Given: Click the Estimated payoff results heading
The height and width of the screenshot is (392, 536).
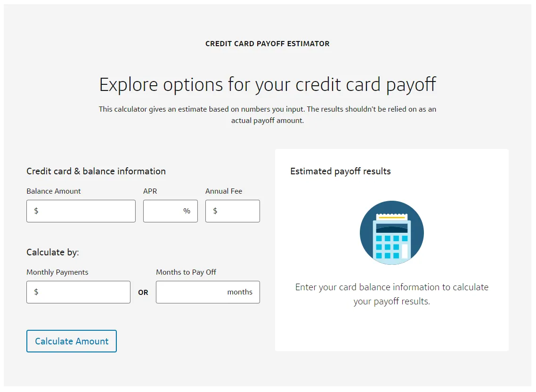Looking at the screenshot, I should tap(340, 171).
